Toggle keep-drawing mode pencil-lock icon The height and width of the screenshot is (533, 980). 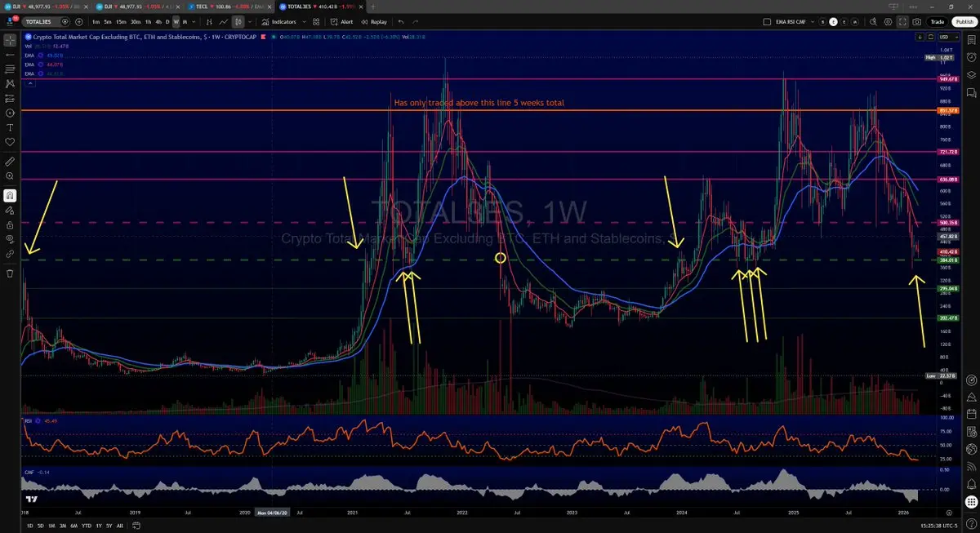coord(10,210)
